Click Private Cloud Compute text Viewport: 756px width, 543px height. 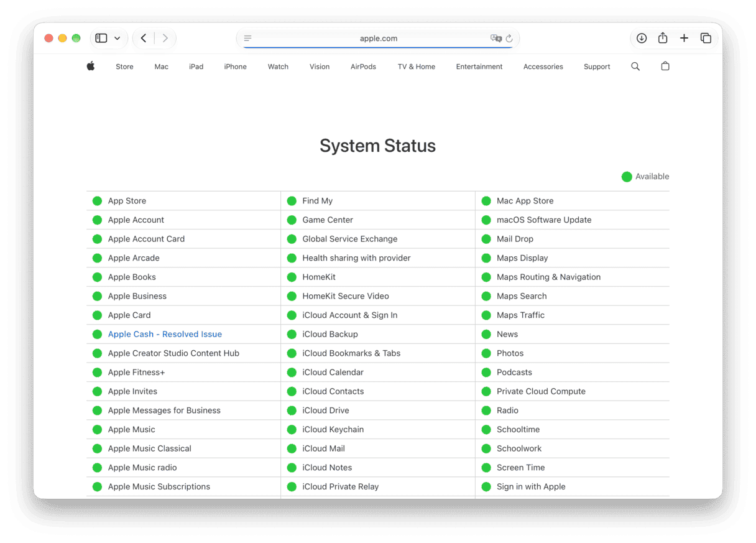coord(541,392)
